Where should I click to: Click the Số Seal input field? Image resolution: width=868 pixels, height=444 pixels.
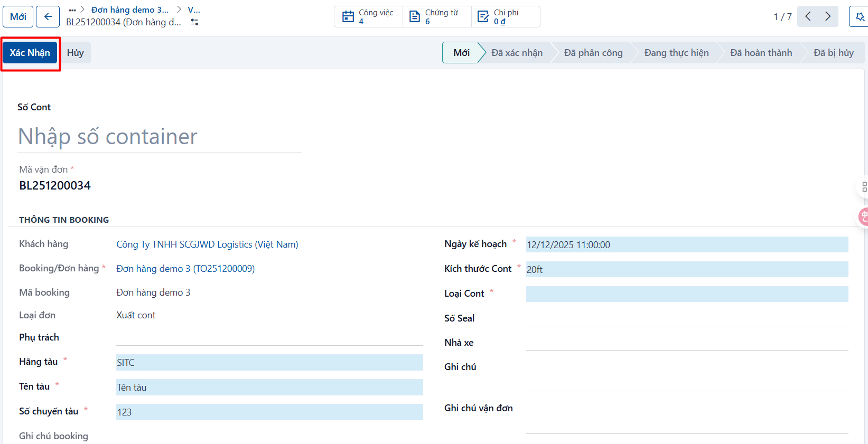point(687,318)
